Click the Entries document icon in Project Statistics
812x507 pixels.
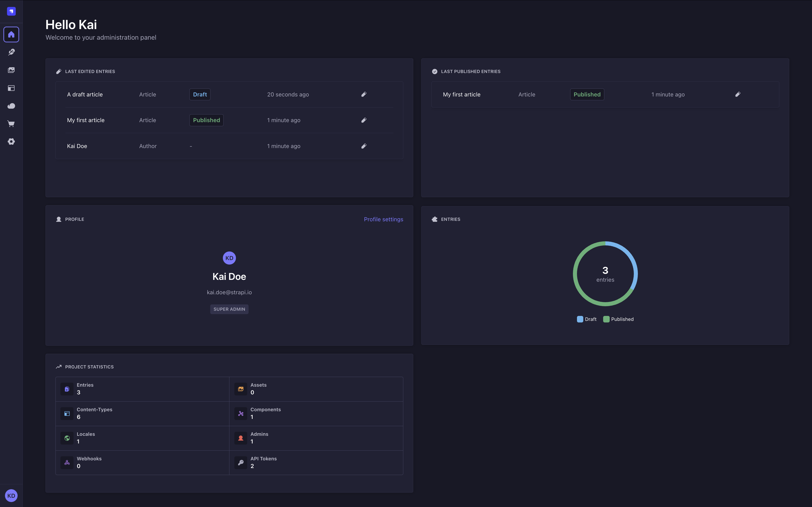(67, 389)
